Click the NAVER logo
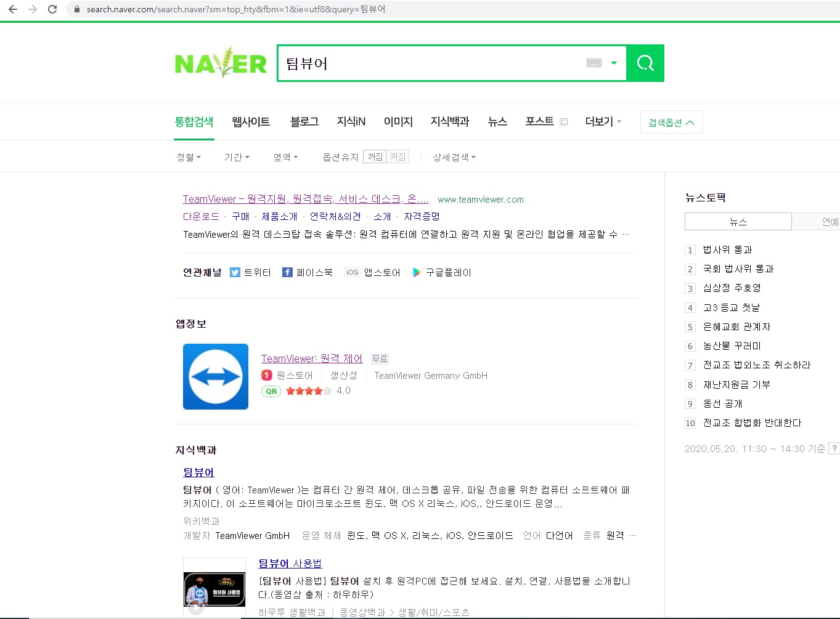Image resolution: width=840 pixels, height=619 pixels. 221,62
